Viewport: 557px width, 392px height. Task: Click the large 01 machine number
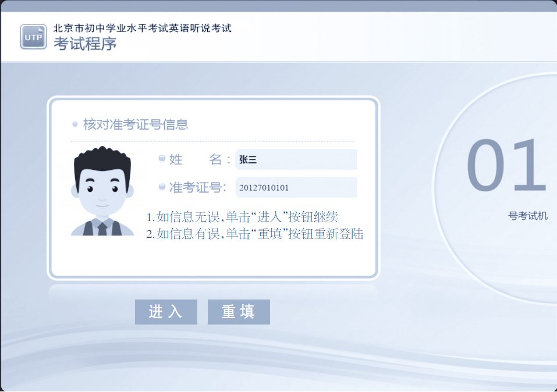[x=506, y=165]
